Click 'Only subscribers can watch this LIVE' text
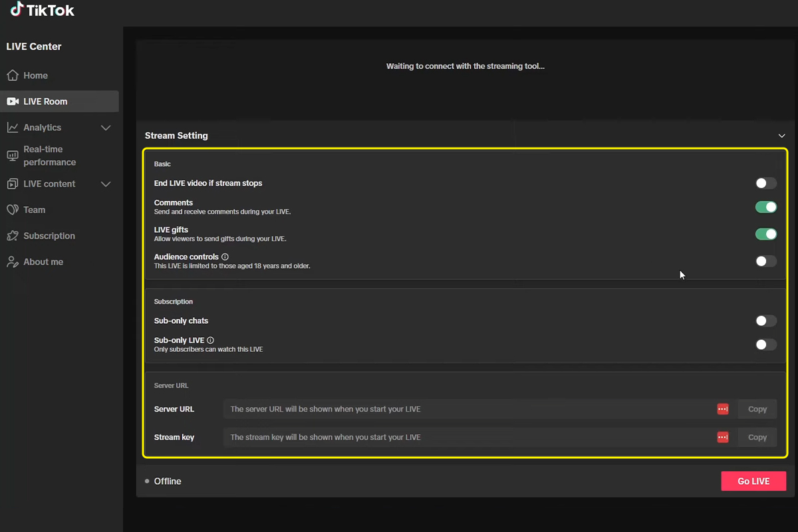Image resolution: width=798 pixels, height=532 pixels. pos(208,349)
